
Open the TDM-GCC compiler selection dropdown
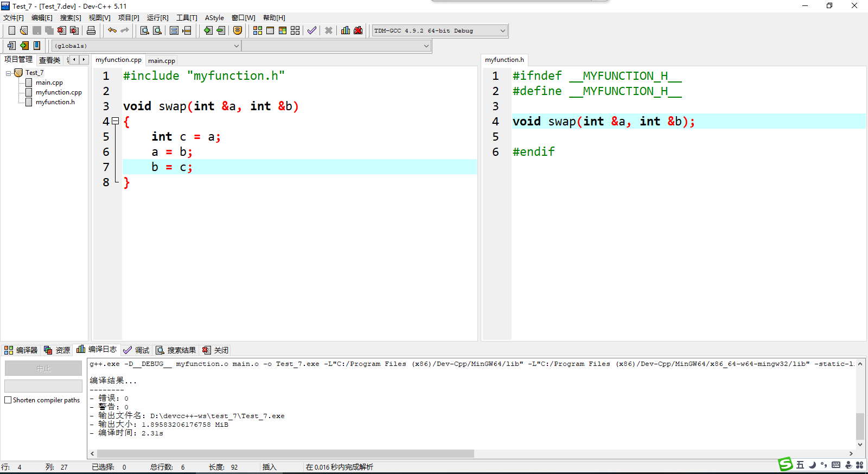tap(502, 31)
